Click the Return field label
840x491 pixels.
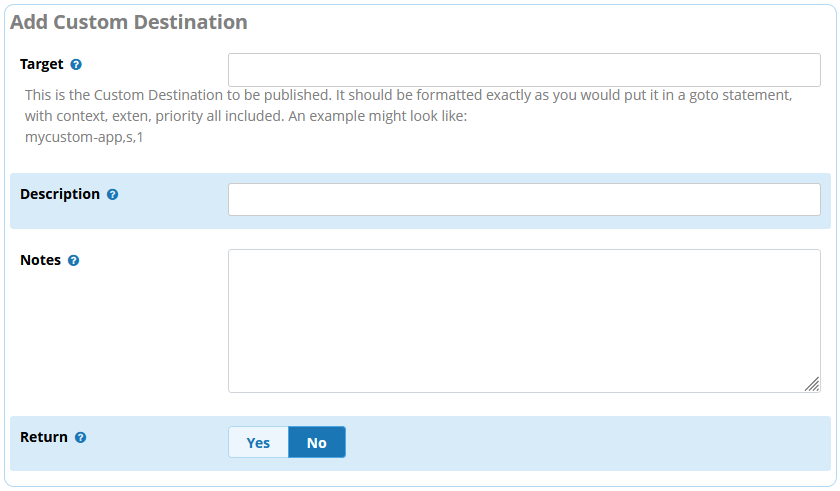click(44, 437)
